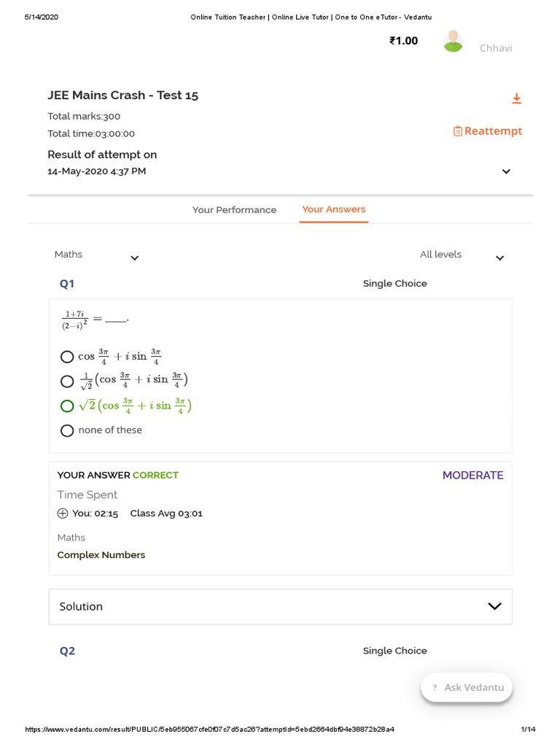Switch to Your Answers tab
Image resolution: width=560 pixels, height=747 pixels.
coord(334,209)
